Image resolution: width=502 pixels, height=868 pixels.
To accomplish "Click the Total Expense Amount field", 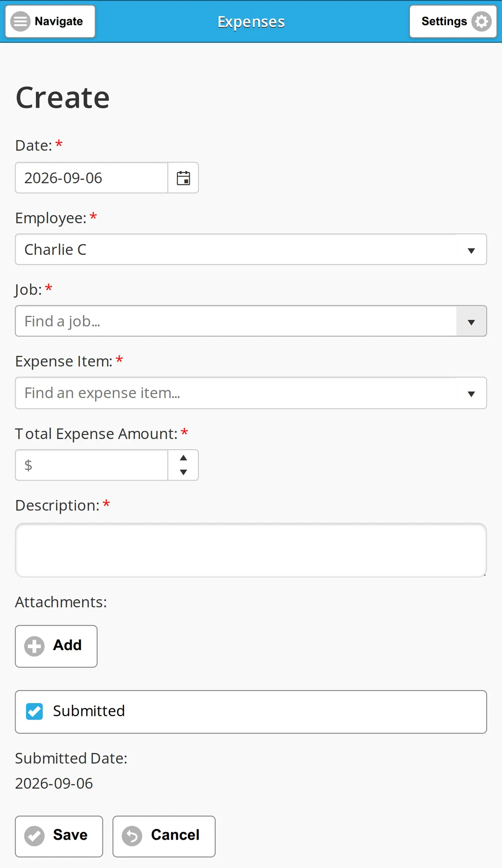I will coord(92,465).
